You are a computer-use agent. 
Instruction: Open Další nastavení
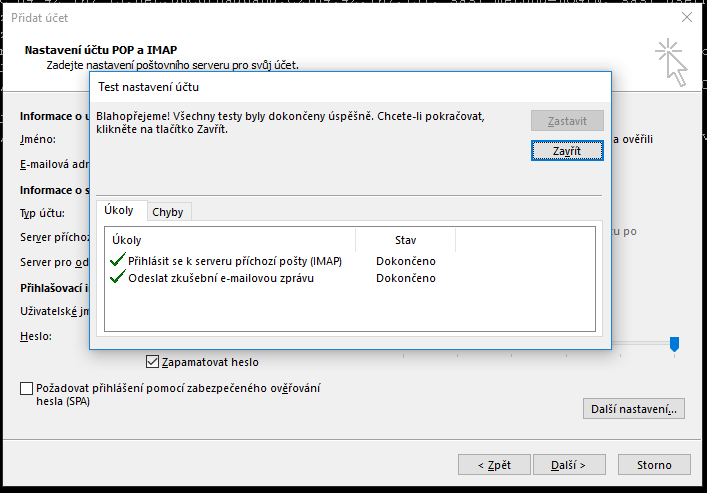point(633,408)
